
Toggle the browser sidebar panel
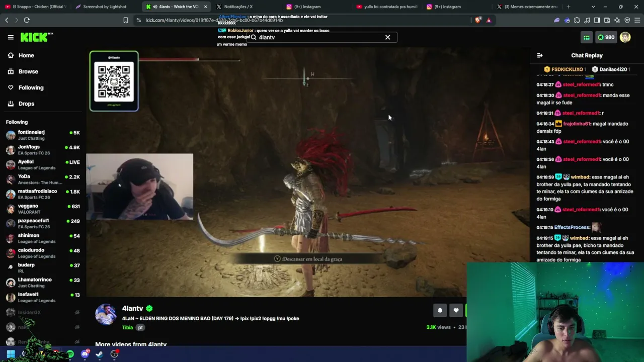point(597,20)
